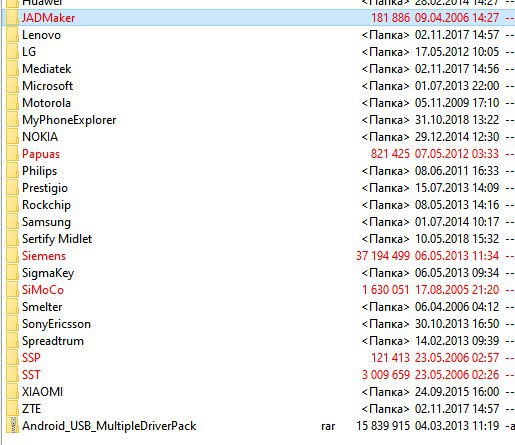This screenshot has width=515, height=445.
Task: Select the NOKIA folder icon
Action: (12, 137)
